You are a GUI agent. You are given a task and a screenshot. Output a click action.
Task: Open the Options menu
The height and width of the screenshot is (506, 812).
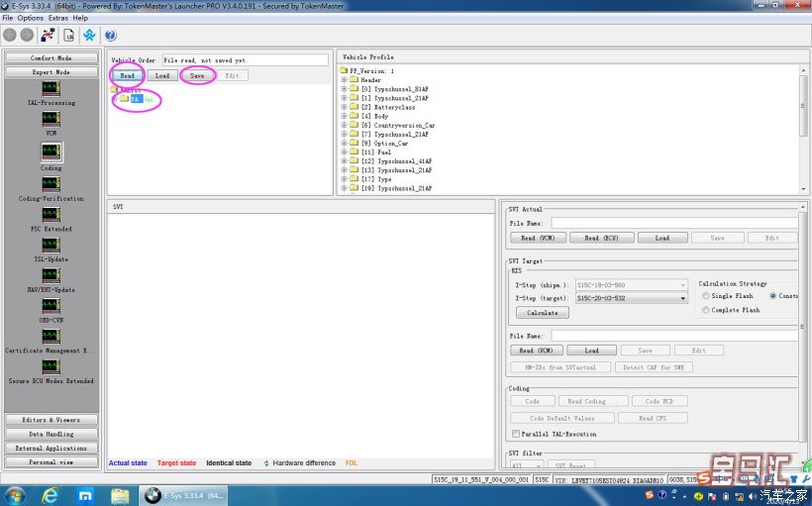tap(31, 18)
